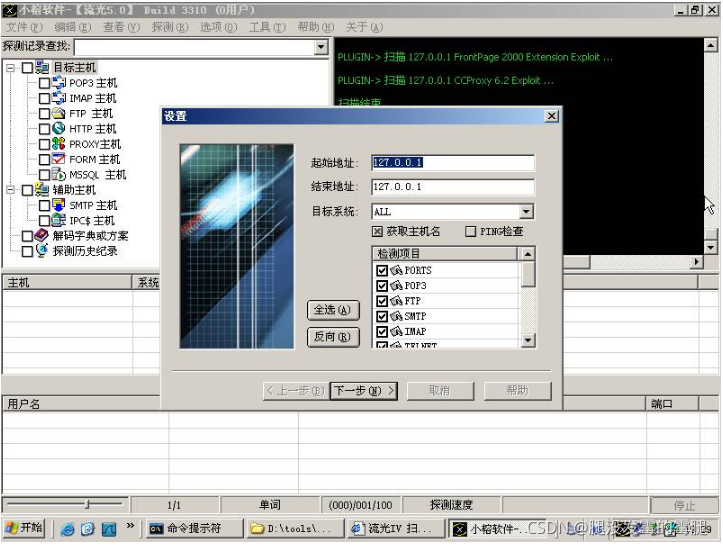
Task: Click the POP3 主机 icon
Action: tap(59, 83)
